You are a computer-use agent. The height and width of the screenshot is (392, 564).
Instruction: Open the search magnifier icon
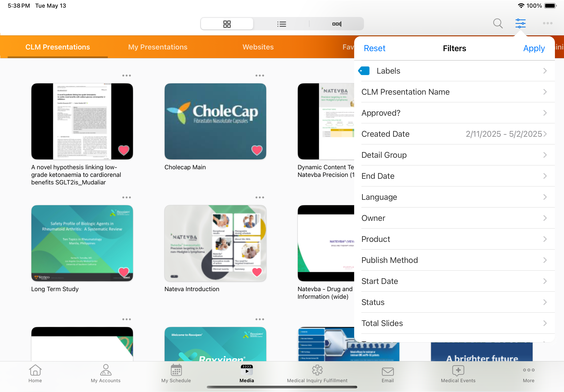(x=498, y=24)
